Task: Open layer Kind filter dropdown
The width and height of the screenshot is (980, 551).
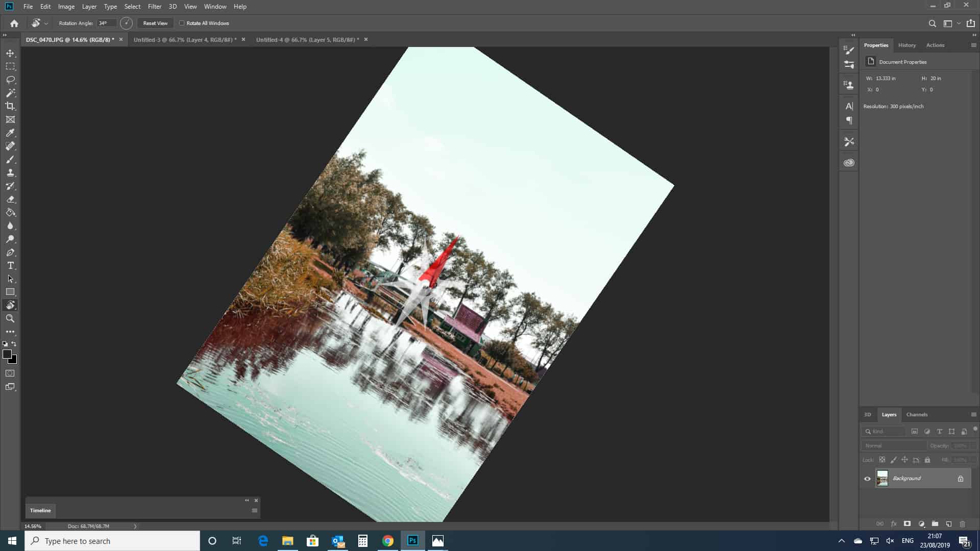Action: (884, 432)
